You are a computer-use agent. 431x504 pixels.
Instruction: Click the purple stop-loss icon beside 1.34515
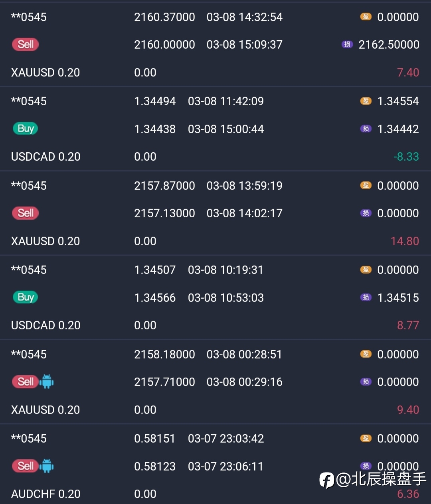click(366, 297)
